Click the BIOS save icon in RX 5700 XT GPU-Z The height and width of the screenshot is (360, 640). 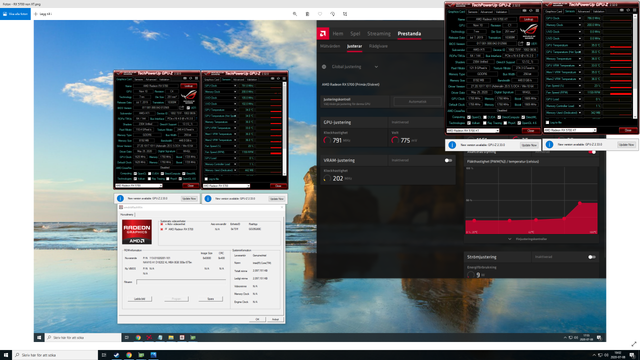pyautogui.click(x=521, y=43)
